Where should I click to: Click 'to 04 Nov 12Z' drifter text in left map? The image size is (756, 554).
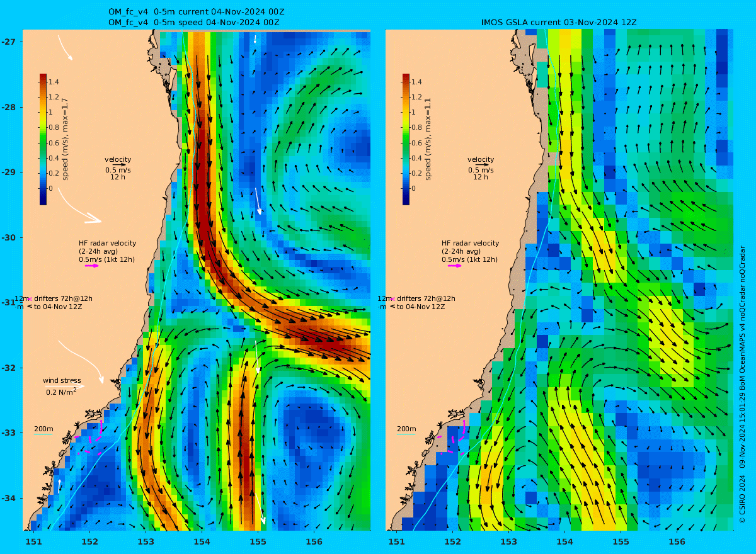click(59, 307)
